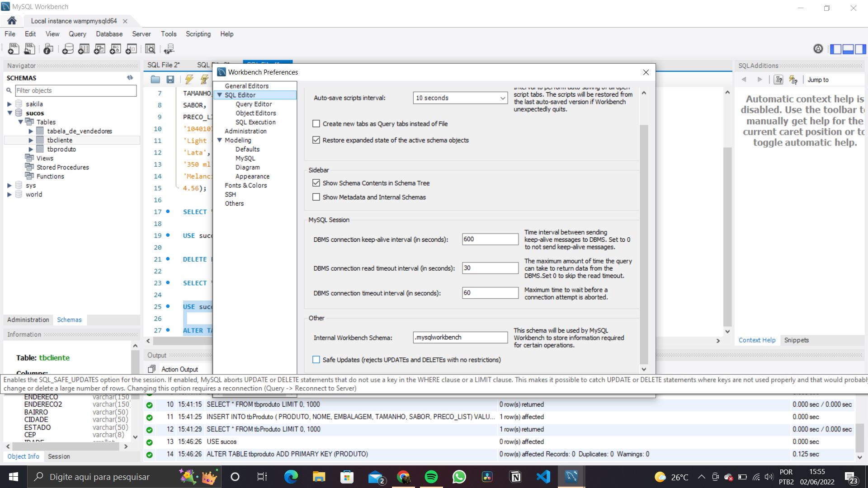Viewport: 868px width, 488px height.
Task: Open the schema inspector toolbar icon
Action: 48,49
